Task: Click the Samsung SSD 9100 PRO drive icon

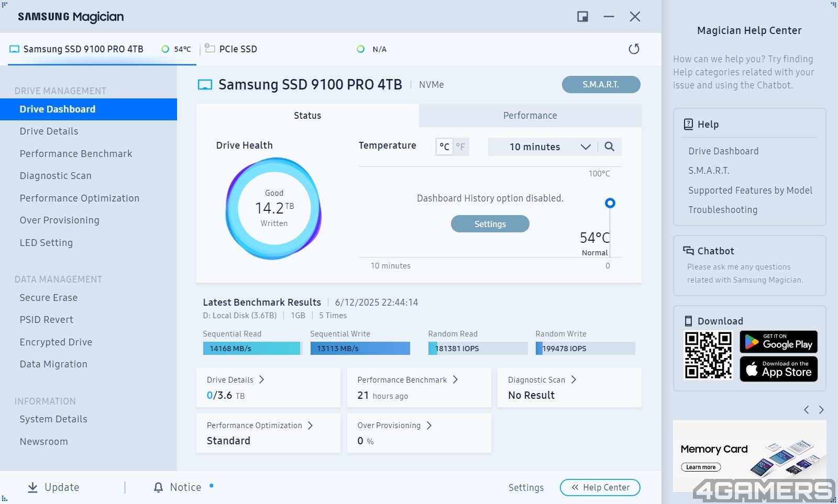Action: click(15, 49)
